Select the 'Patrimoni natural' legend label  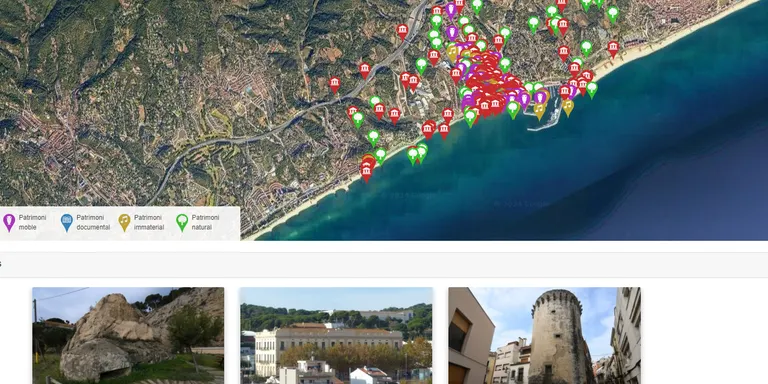click(x=205, y=222)
